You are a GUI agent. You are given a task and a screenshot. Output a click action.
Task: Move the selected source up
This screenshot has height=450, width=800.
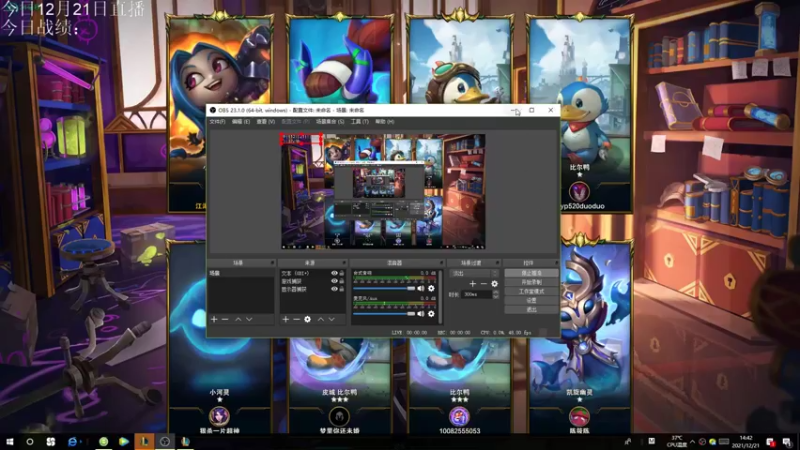320,319
